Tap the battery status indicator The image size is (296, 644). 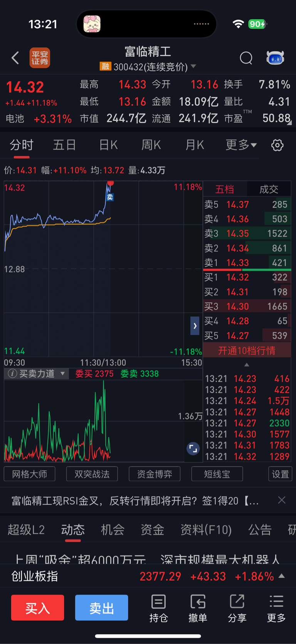257,24
